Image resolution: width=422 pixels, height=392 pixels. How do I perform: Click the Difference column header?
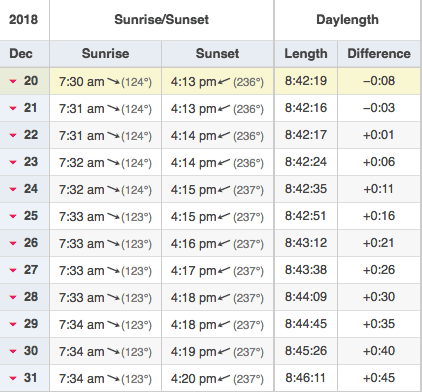pyautogui.click(x=379, y=54)
